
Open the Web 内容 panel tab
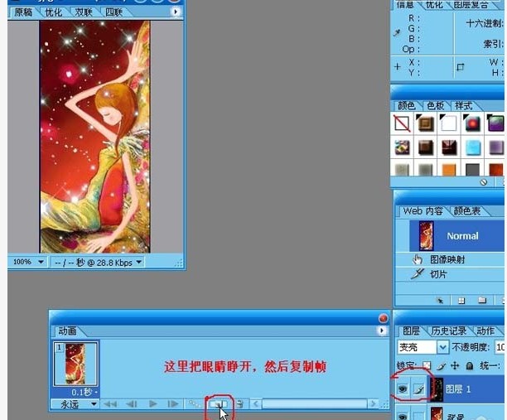423,211
